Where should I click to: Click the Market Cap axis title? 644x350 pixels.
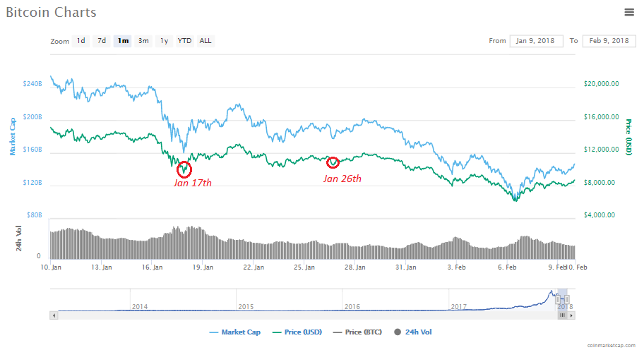pos(12,136)
